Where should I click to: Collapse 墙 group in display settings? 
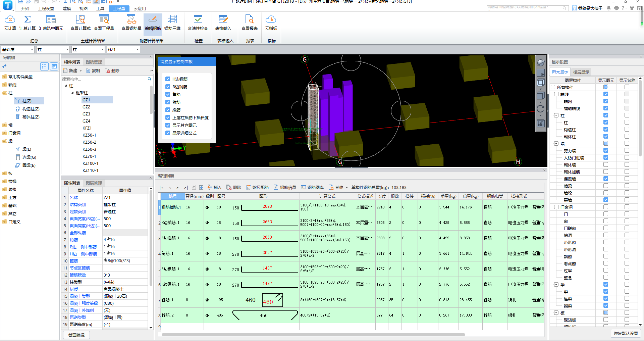556,143
